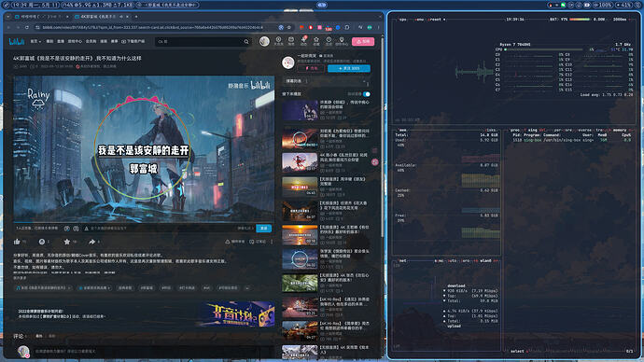644x362 pixels.
Task: Open the user avatar in Bilibili header
Action: 264,41
